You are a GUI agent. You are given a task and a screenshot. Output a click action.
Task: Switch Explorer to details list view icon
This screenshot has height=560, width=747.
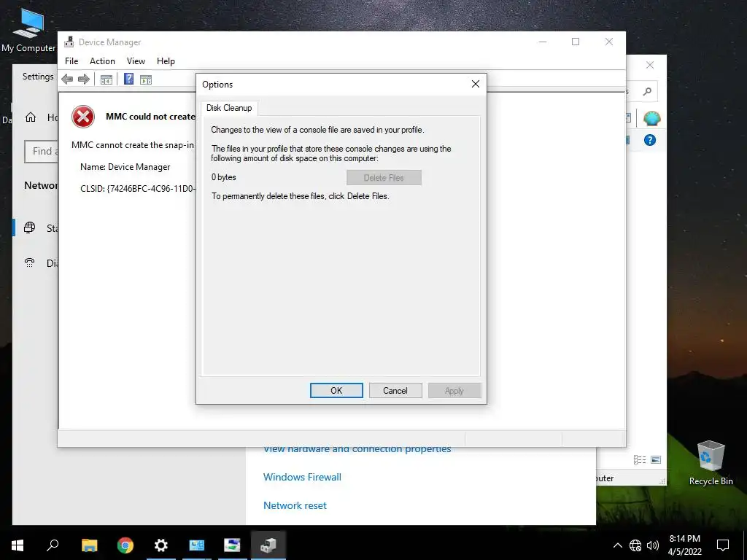coord(640,459)
